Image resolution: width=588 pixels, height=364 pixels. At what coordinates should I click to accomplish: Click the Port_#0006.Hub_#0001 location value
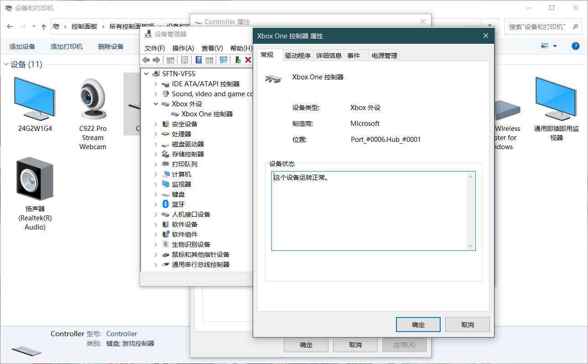[x=385, y=140]
